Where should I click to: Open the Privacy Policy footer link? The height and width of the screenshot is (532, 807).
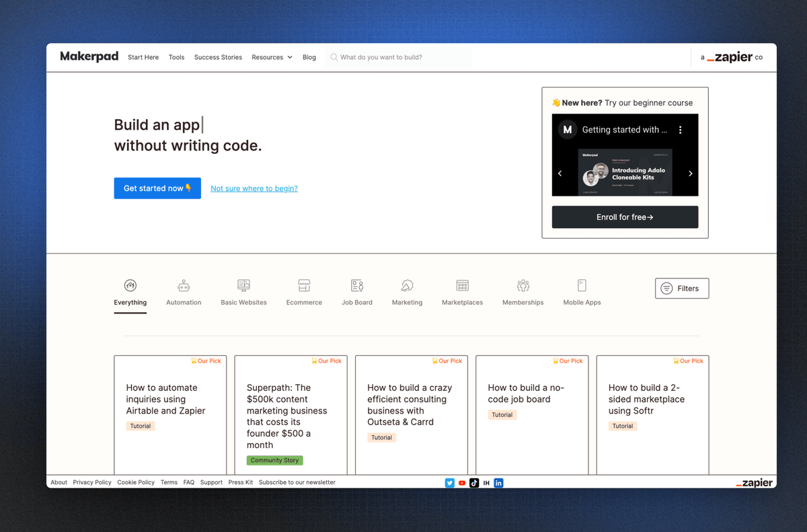click(92, 482)
